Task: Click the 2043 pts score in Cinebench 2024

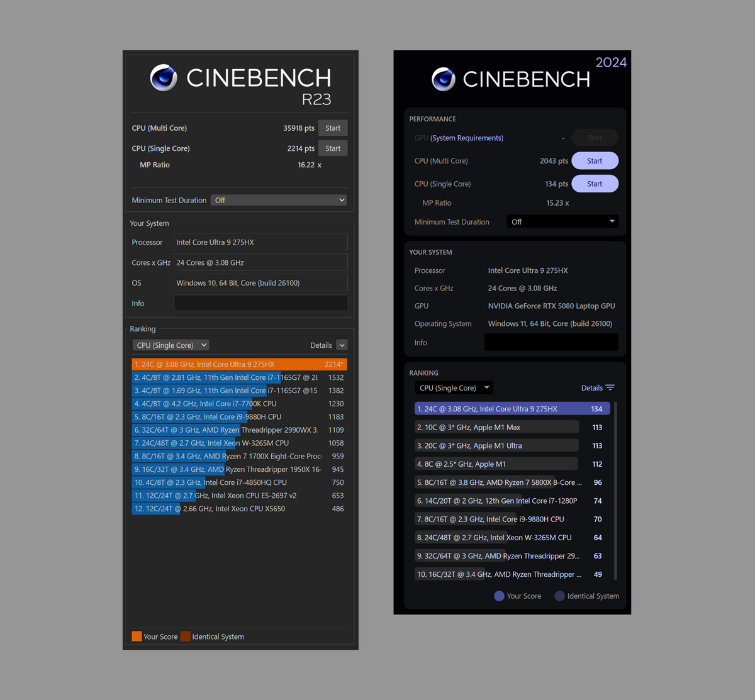Action: pyautogui.click(x=554, y=161)
